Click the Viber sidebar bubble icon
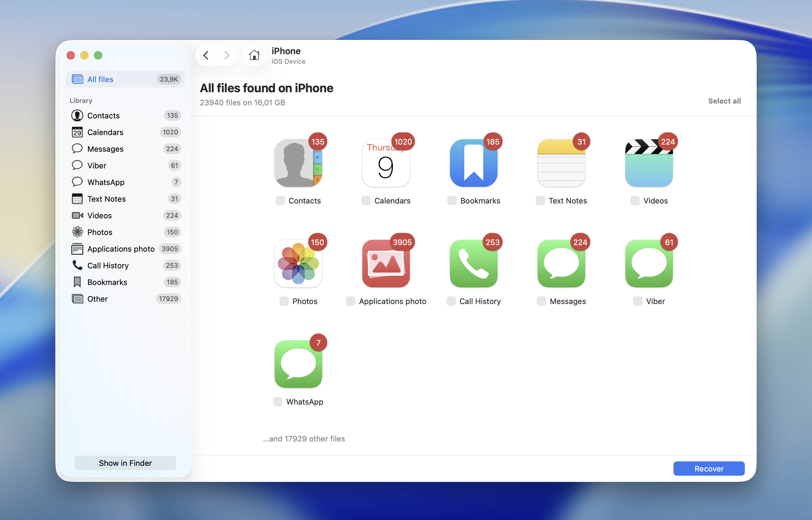Viewport: 812px width, 520px height. pyautogui.click(x=77, y=165)
